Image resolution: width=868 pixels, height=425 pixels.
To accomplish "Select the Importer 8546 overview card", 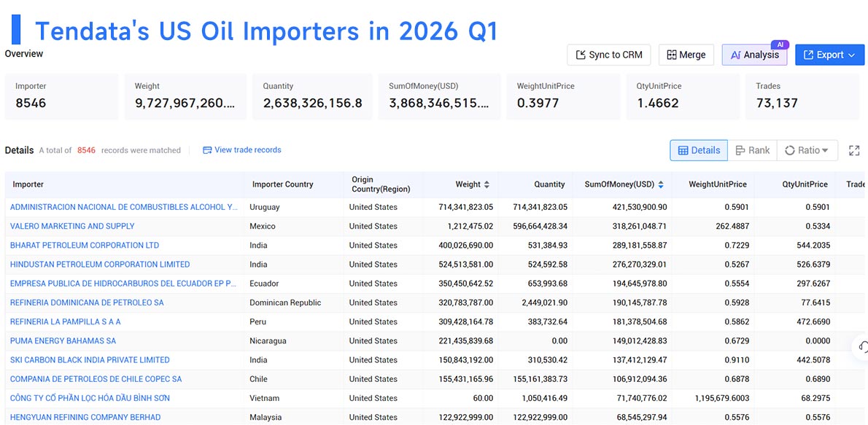I will tap(61, 96).
